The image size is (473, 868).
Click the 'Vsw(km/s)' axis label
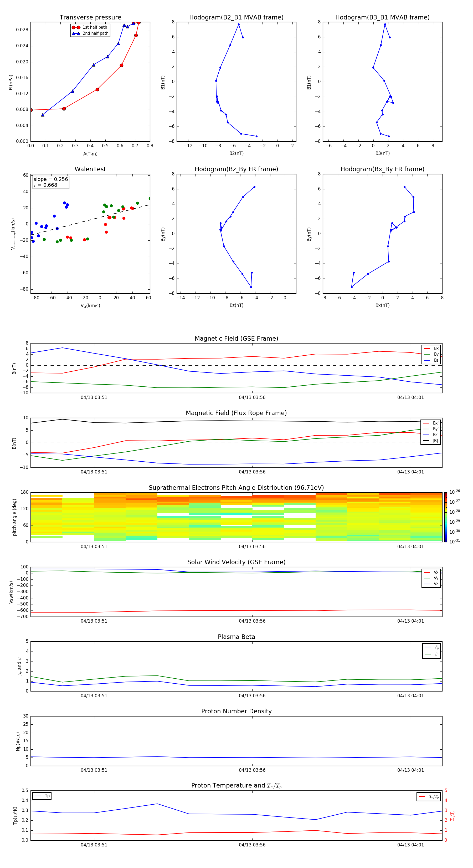tap(11, 592)
